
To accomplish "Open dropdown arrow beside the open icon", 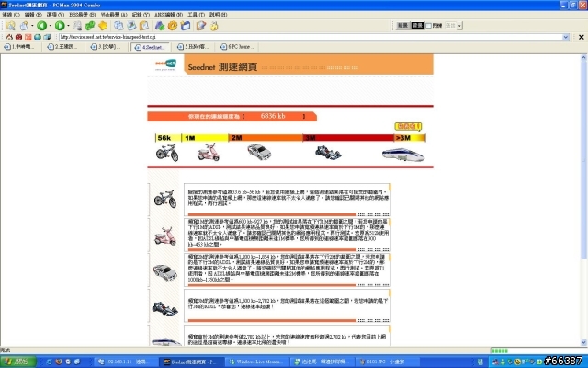I will click(x=32, y=26).
